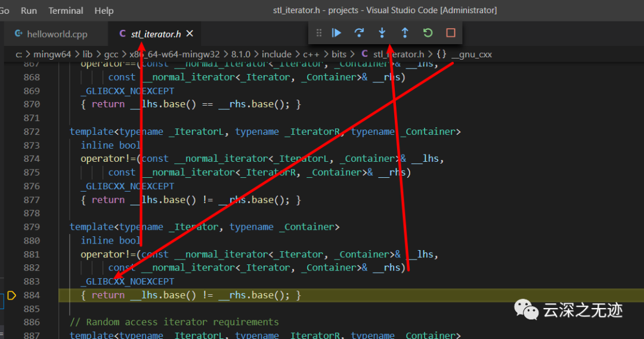Screen dimensions: 644x339
Task: Click the C file icon on stl_iterator.h tab
Action: pyautogui.click(x=122, y=33)
